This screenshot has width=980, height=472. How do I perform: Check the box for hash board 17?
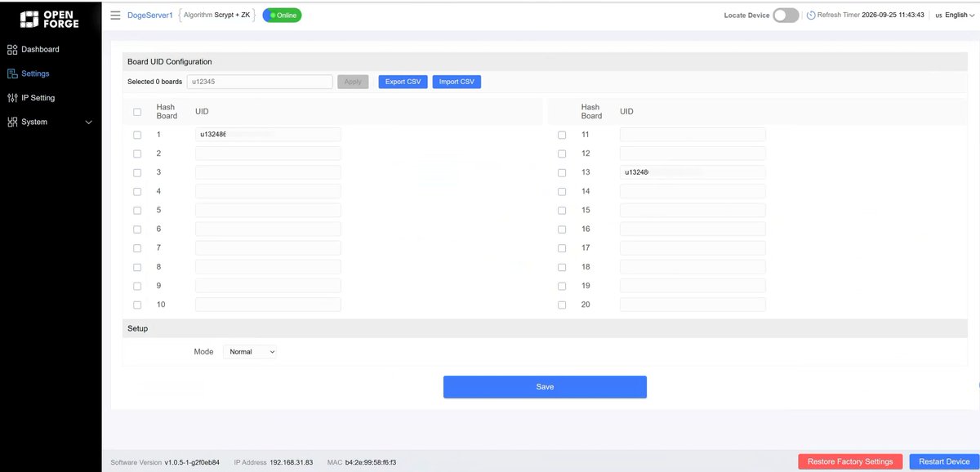click(x=562, y=248)
